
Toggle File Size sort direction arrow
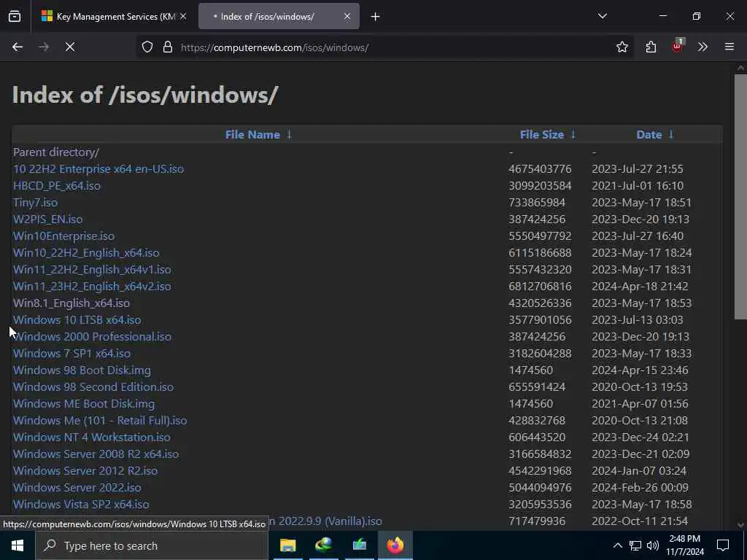coord(573,135)
